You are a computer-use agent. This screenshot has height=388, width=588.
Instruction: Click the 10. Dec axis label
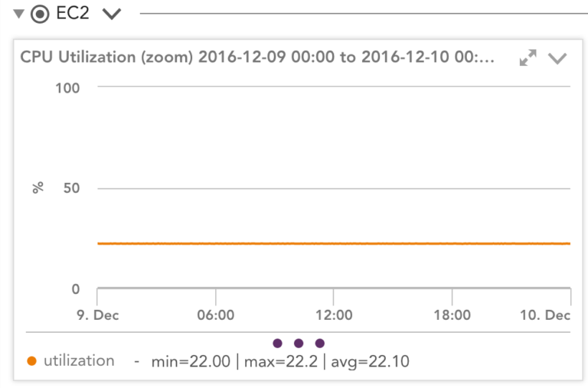(545, 315)
